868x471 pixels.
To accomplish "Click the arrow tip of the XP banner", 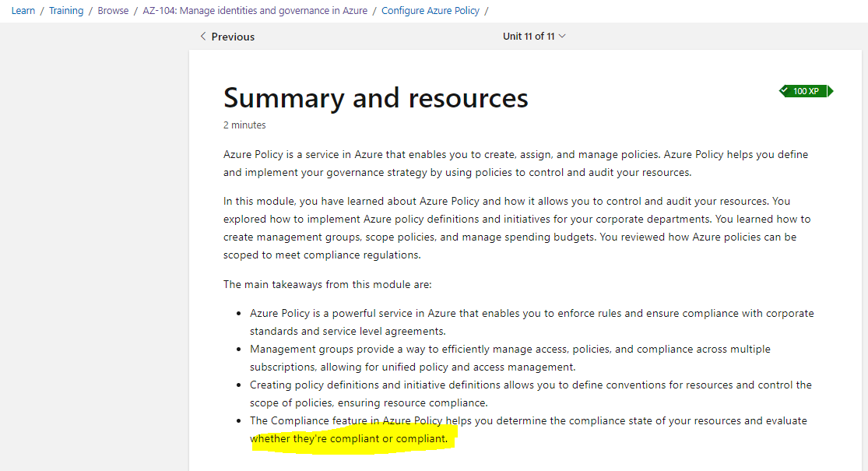I will point(832,91).
